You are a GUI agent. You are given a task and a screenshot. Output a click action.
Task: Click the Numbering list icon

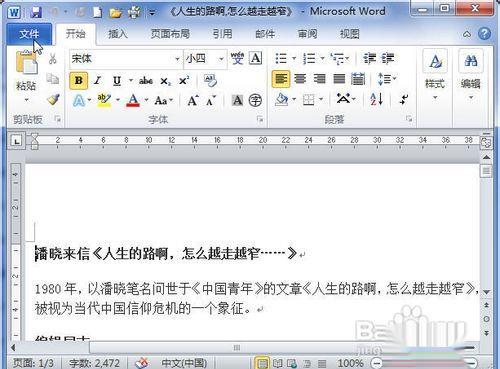point(309,59)
